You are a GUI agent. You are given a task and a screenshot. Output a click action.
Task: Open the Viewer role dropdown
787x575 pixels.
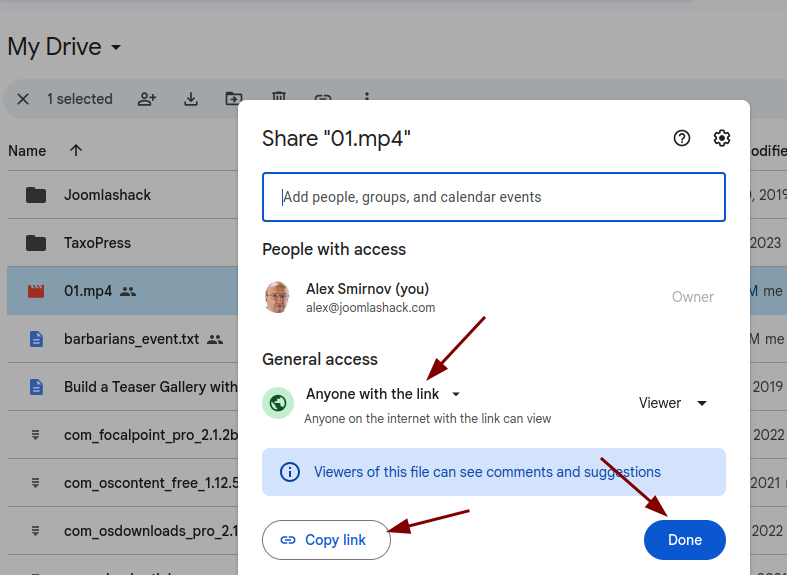[x=673, y=403]
